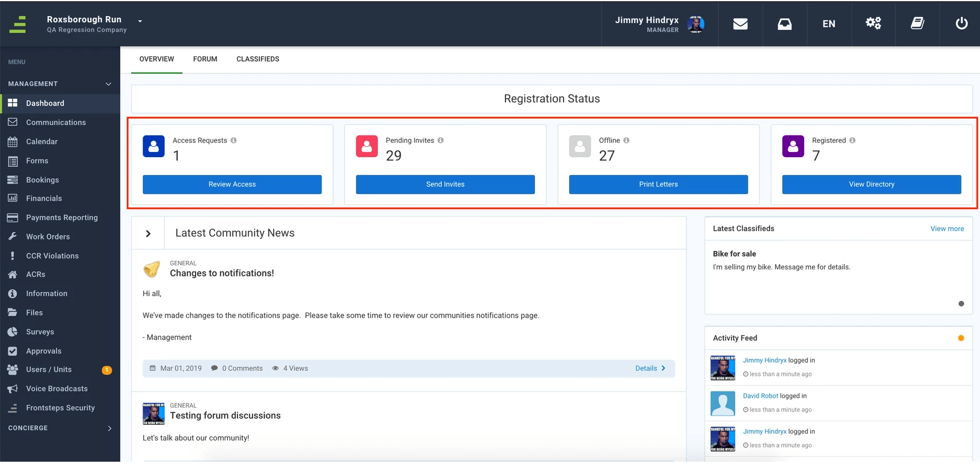This screenshot has height=464, width=980.
Task: Click the Calendar icon in sidebar
Action: (x=12, y=142)
